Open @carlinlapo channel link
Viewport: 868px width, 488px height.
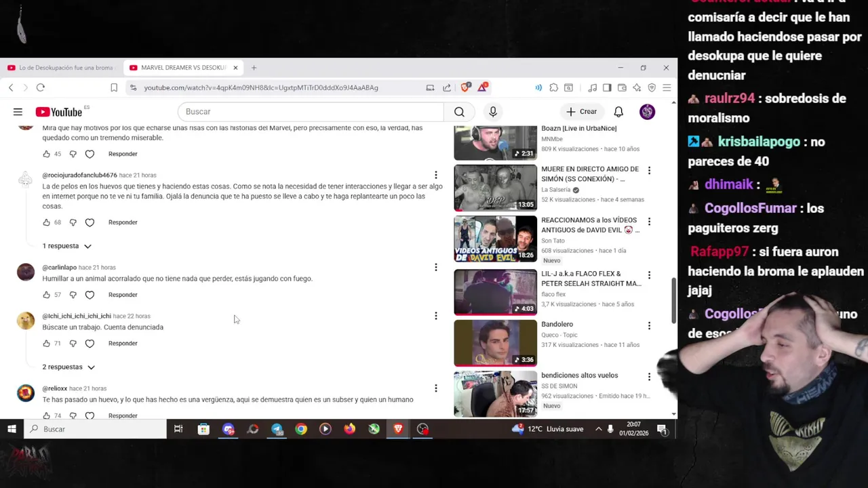[x=59, y=268]
